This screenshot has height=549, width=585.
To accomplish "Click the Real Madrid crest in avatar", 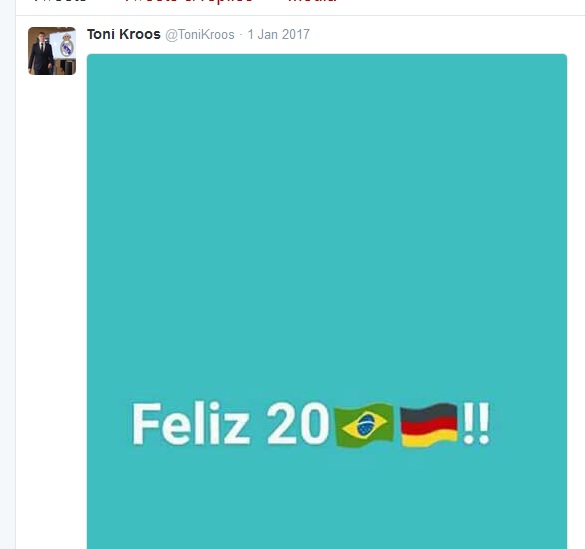I will (x=66, y=46).
